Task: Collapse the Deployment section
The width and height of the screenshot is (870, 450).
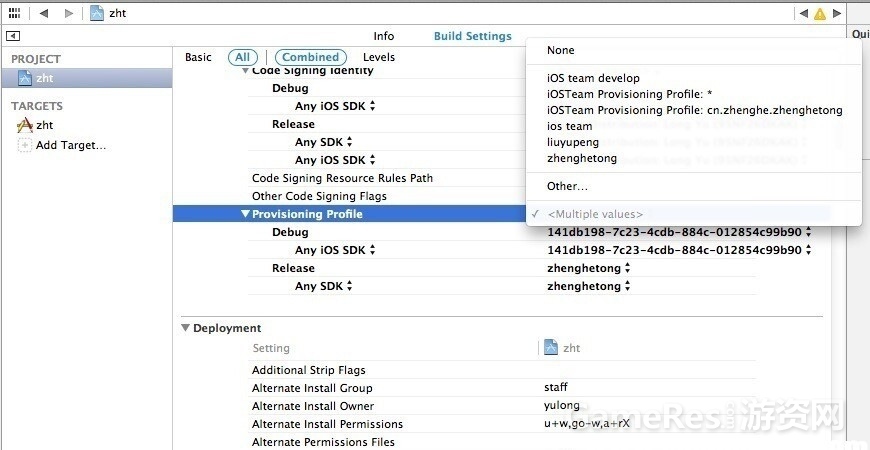Action: click(185, 328)
